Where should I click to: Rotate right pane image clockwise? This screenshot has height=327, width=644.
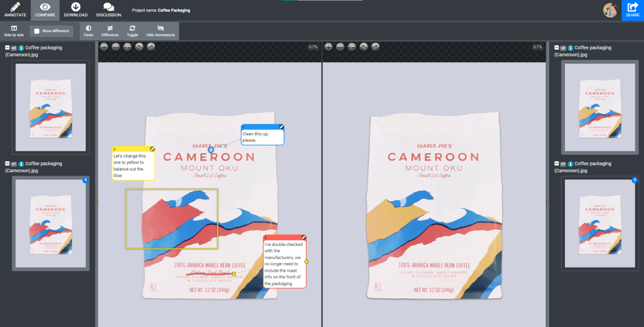point(375,47)
